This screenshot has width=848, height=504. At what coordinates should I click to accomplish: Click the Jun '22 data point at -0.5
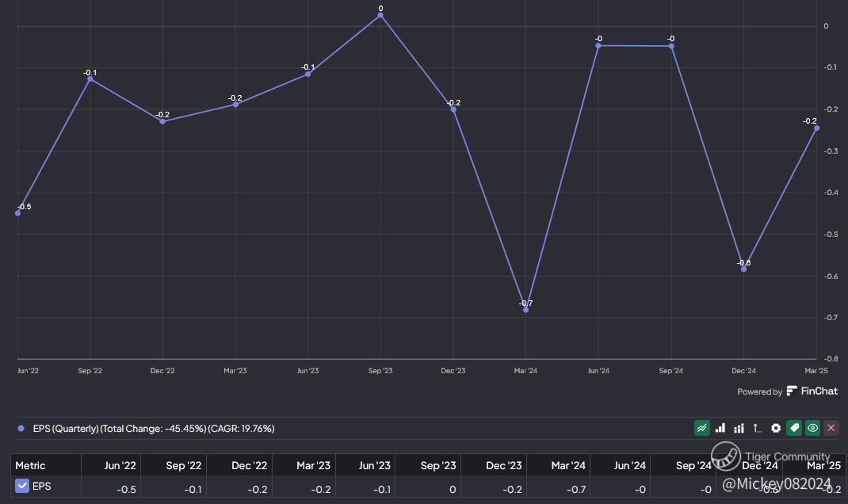pos(18,213)
